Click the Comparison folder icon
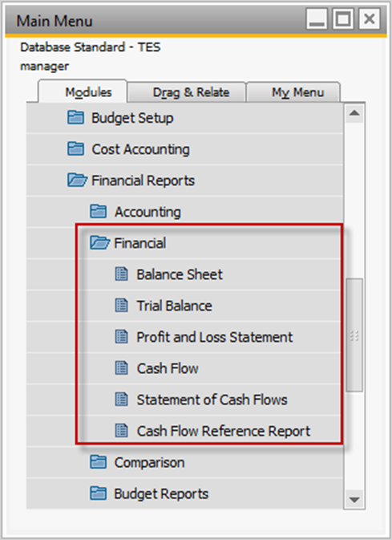392x540 pixels. coord(98,462)
